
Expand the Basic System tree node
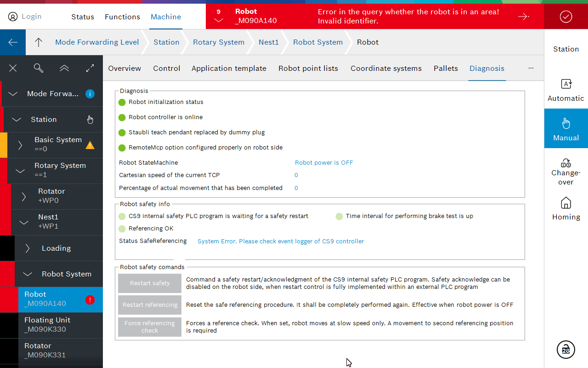coord(20,145)
